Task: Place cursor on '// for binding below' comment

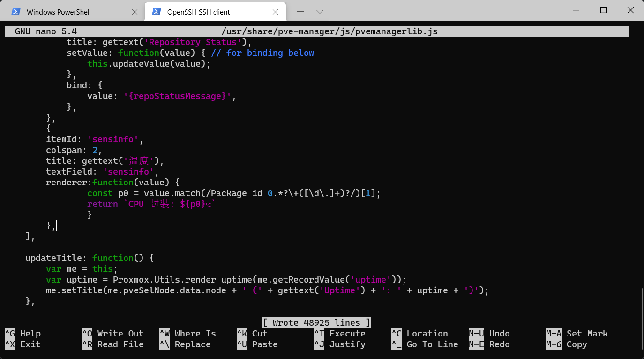Action: (262, 53)
